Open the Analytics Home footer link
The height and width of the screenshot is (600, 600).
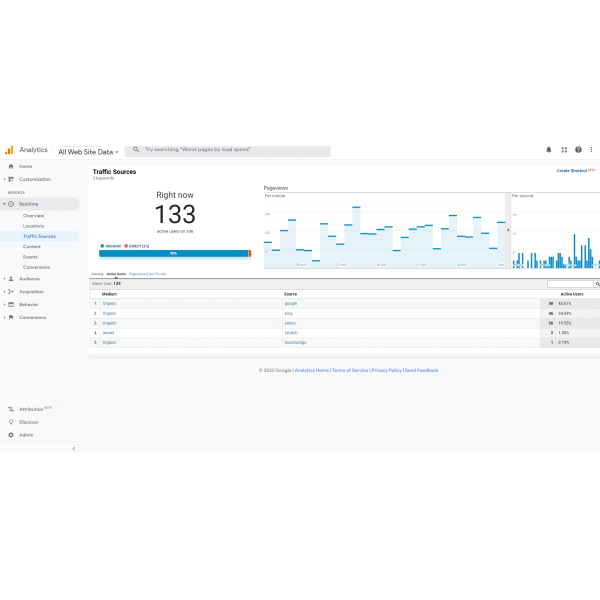[311, 370]
